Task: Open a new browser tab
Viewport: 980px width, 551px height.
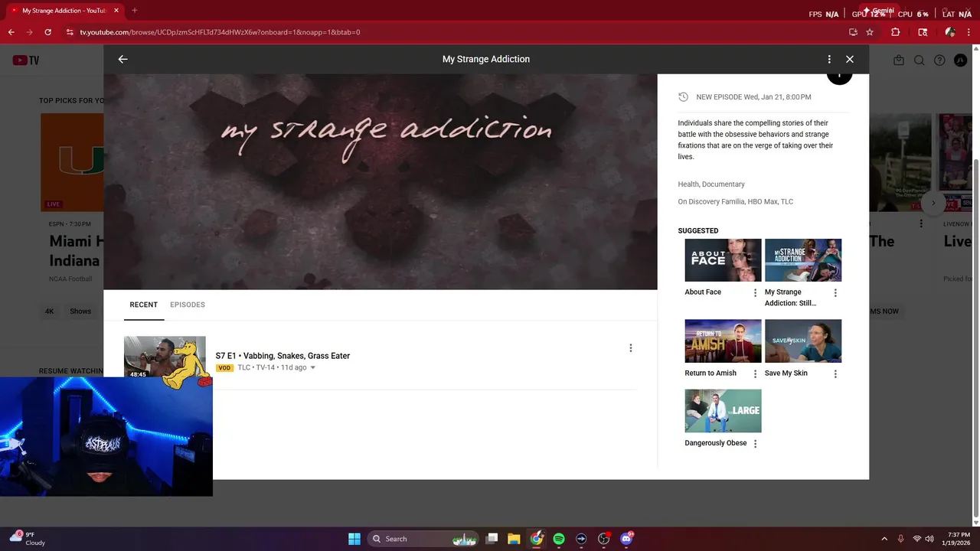Action: [135, 11]
